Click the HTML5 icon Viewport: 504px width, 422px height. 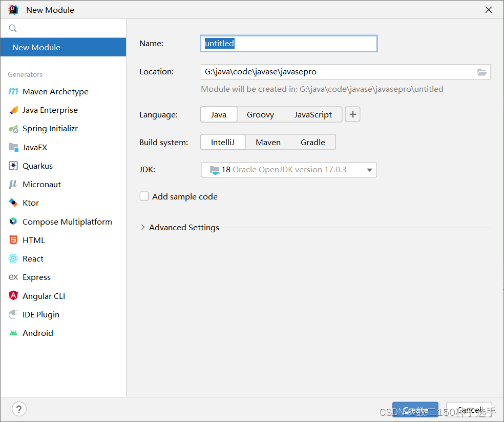tap(13, 240)
